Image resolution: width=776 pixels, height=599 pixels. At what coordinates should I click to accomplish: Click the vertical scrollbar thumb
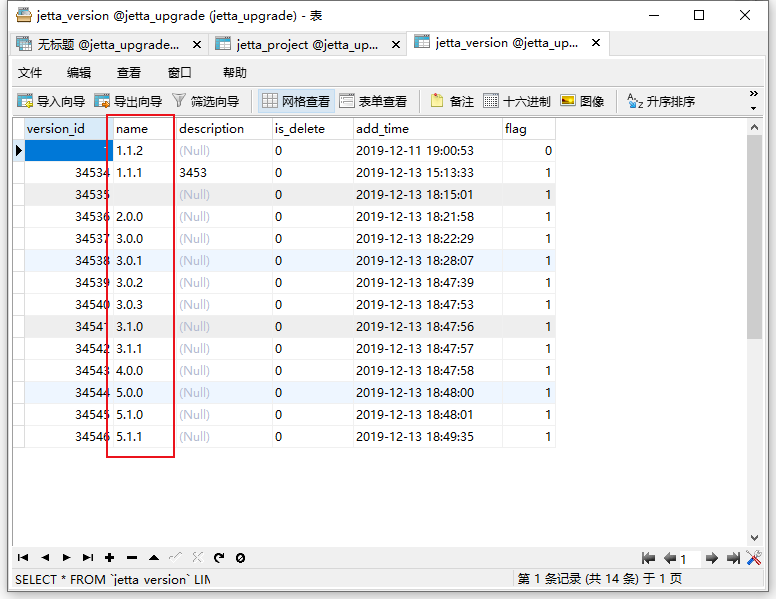click(x=754, y=237)
